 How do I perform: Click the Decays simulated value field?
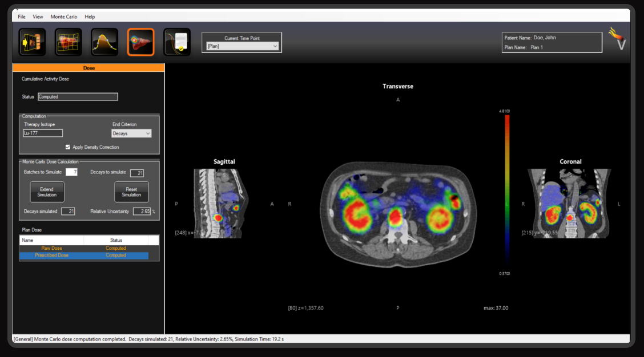(68, 212)
